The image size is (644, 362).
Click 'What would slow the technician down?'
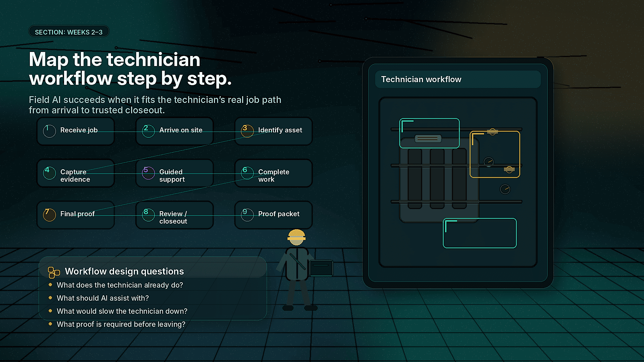point(122,311)
